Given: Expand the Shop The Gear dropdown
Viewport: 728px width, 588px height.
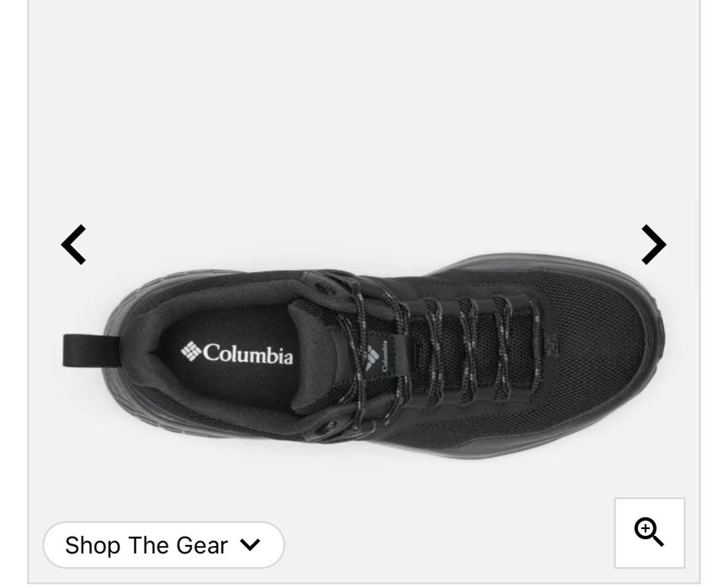Looking at the screenshot, I should click(163, 545).
